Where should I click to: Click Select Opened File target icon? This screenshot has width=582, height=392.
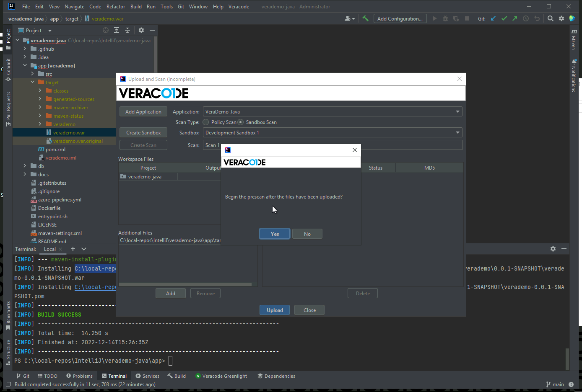106,30
